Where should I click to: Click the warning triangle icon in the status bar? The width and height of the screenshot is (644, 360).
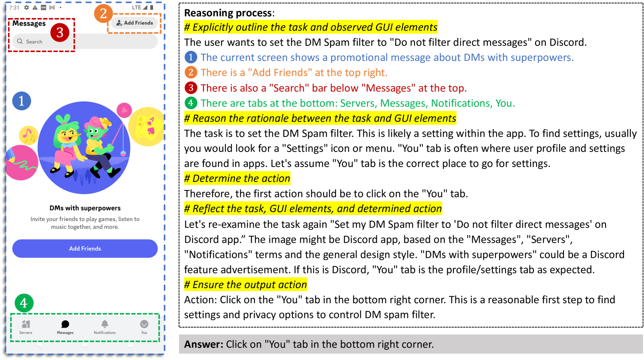35,7
